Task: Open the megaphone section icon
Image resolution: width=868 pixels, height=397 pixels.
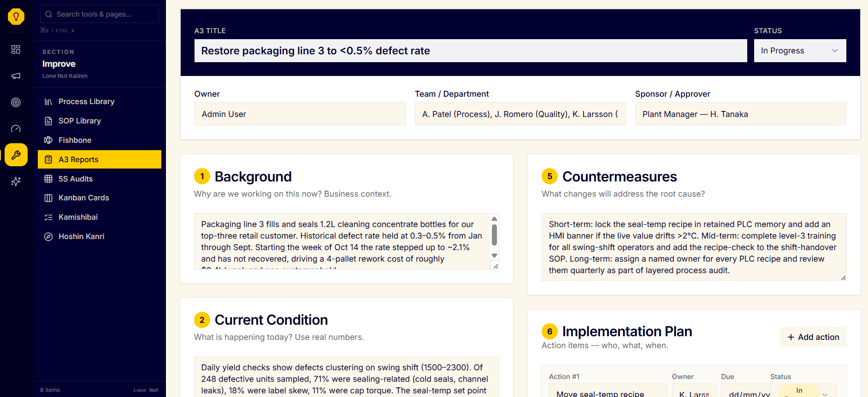Action: pos(16,76)
